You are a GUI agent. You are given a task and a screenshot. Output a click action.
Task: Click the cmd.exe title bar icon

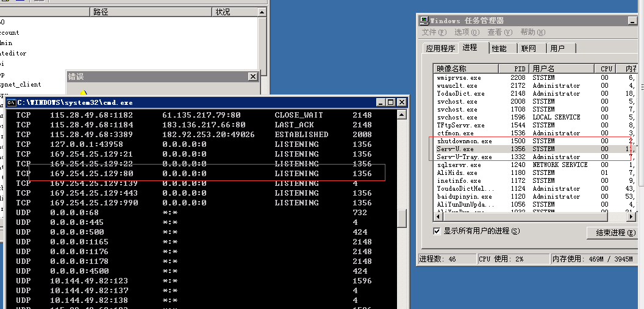10,102
